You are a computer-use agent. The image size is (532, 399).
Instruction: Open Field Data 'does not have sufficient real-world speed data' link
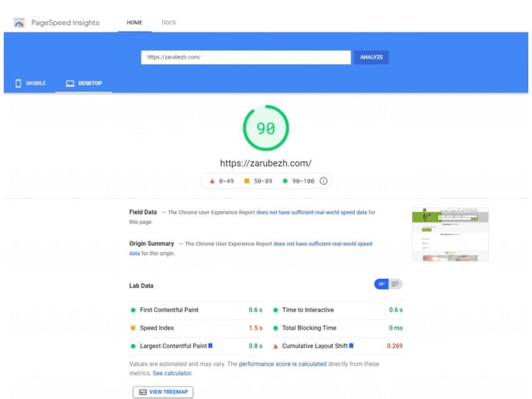point(311,212)
